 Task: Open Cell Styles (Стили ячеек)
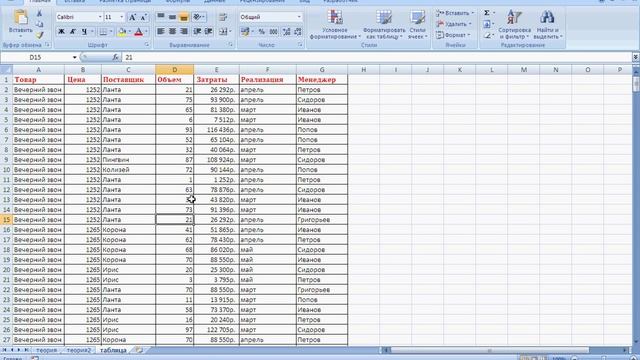click(x=418, y=24)
